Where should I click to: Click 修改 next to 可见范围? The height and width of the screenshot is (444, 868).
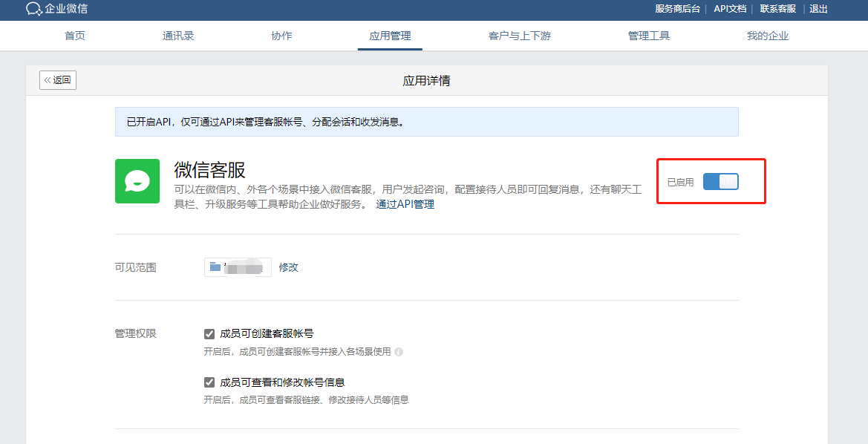click(x=288, y=267)
